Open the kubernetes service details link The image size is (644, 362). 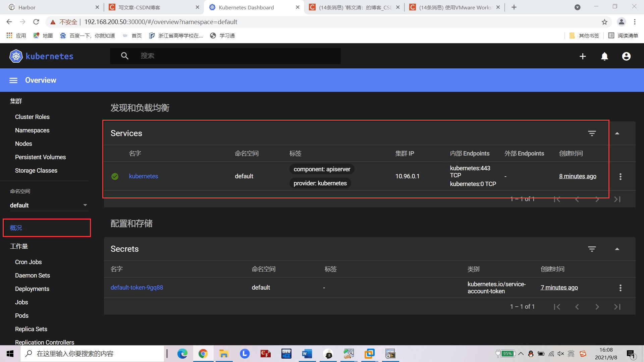(144, 176)
